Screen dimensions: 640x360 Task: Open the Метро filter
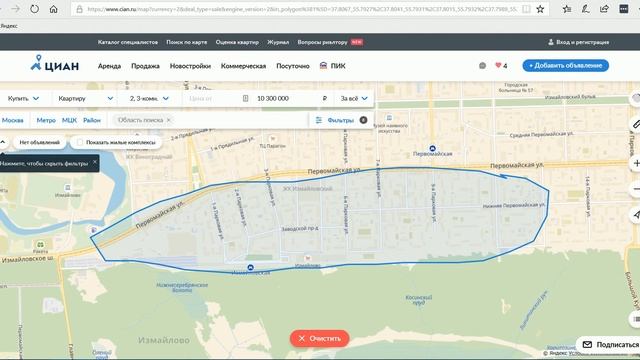(46, 120)
